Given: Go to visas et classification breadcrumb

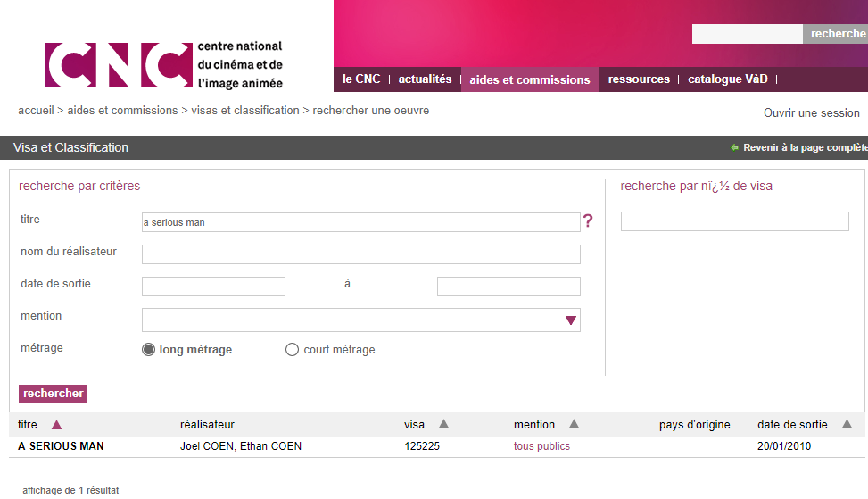Looking at the screenshot, I should [x=245, y=111].
